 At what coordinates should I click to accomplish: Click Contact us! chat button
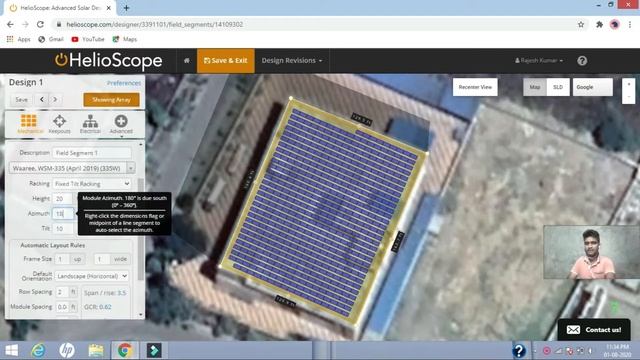594,329
